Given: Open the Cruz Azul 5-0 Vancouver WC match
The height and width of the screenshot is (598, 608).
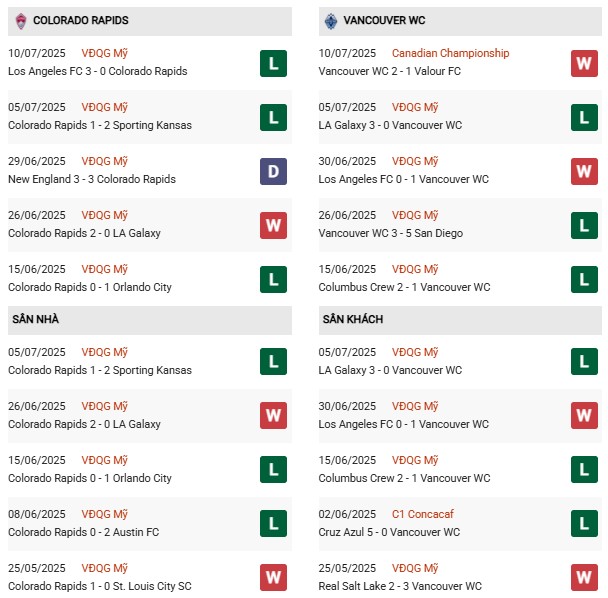Looking at the screenshot, I should click(x=393, y=532).
